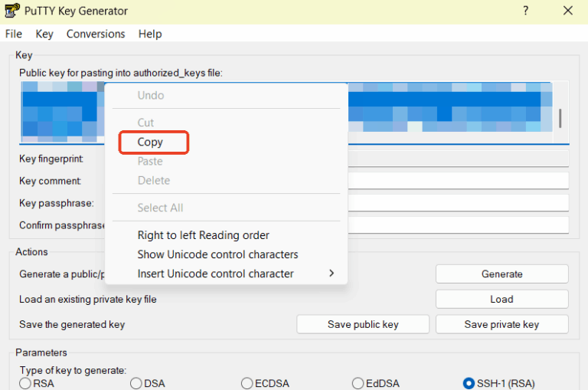Open Insert Unicode control character submenu
The image size is (588, 390).
point(226,274)
